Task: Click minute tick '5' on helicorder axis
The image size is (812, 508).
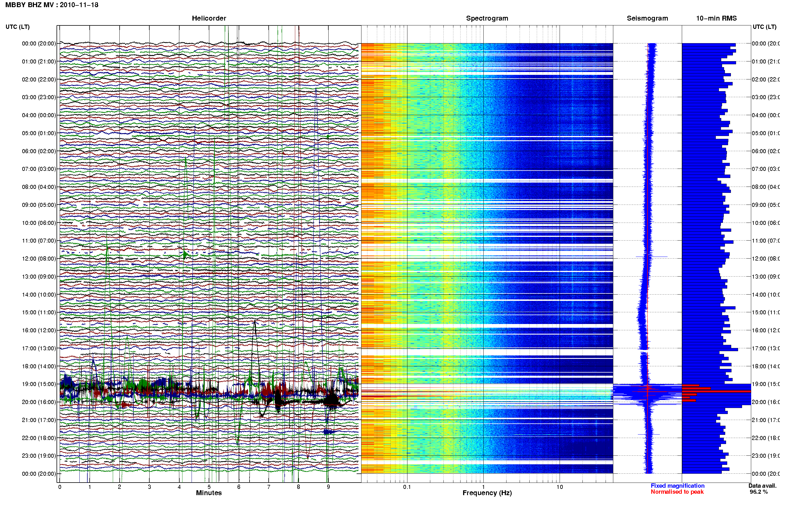Action: pos(209,487)
